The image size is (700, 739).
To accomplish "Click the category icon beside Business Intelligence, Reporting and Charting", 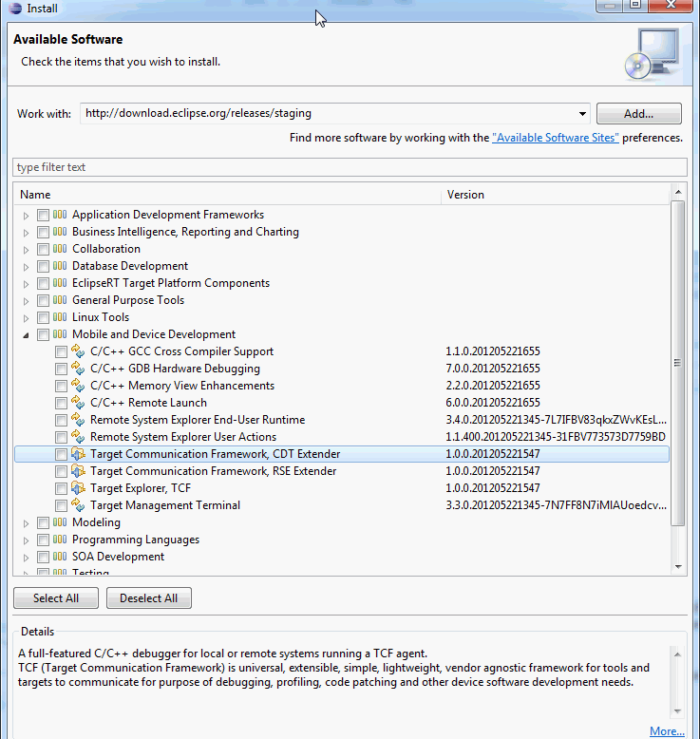I will [60, 232].
